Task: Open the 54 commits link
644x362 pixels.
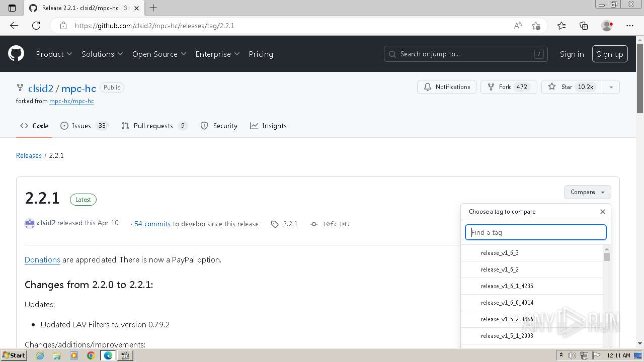Action: click(152, 224)
